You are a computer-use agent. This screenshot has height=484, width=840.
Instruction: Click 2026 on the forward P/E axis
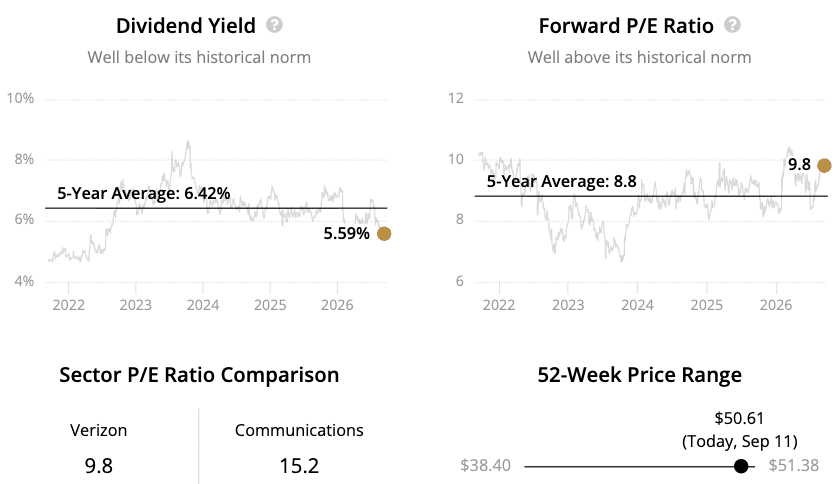click(x=776, y=305)
